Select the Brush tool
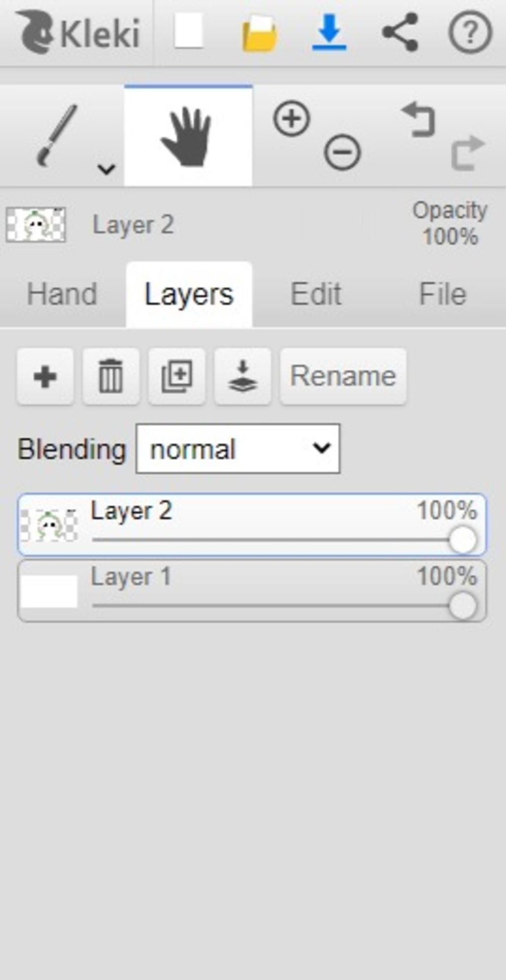The image size is (506, 980). pyautogui.click(x=57, y=135)
